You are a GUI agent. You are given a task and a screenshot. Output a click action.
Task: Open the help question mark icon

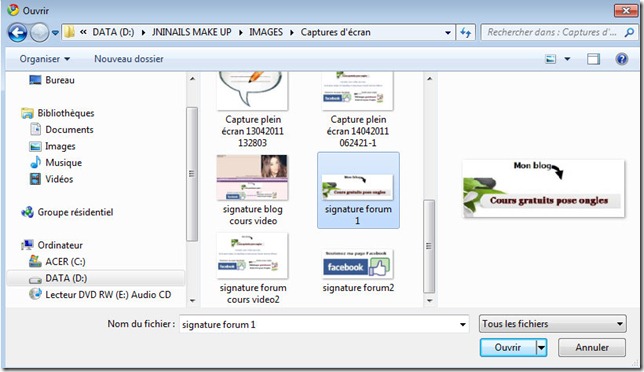click(x=621, y=59)
